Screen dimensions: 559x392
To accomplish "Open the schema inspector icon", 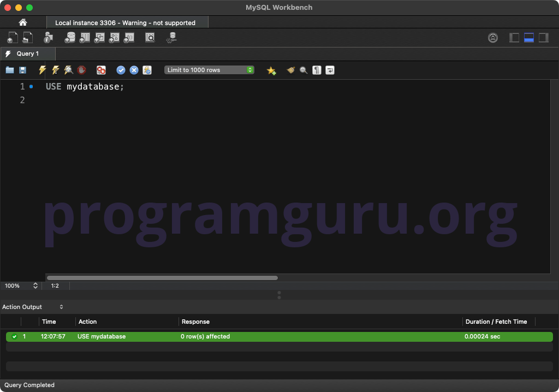I will pos(48,38).
